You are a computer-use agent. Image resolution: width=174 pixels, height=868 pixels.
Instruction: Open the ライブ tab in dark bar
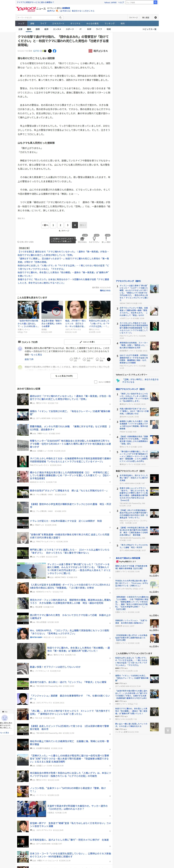point(43,24)
